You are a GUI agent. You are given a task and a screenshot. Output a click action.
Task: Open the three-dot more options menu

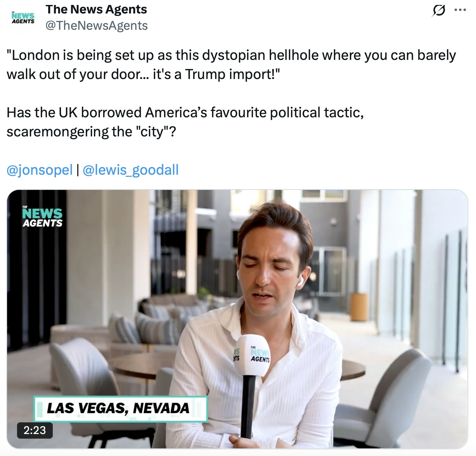point(460,10)
